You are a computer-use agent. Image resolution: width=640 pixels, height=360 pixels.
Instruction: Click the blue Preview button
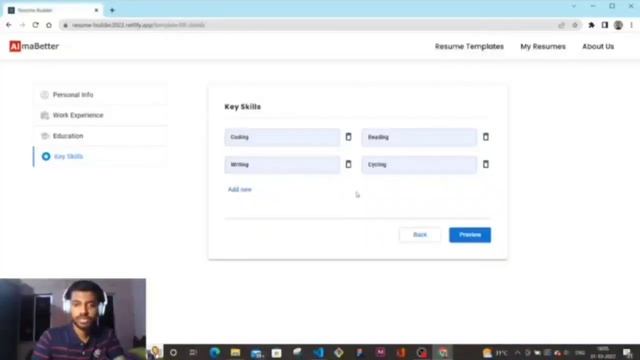(x=470, y=235)
